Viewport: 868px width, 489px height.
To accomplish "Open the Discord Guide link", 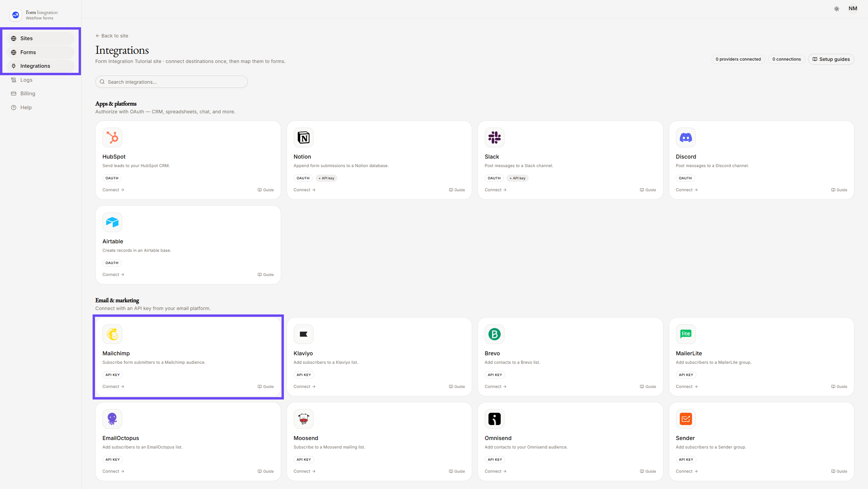I will pos(839,190).
